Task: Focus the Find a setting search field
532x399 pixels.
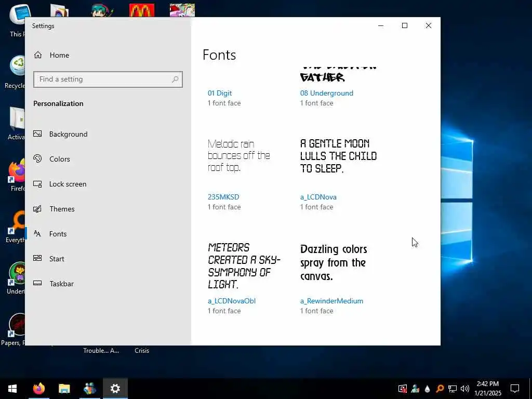Action: click(x=108, y=79)
